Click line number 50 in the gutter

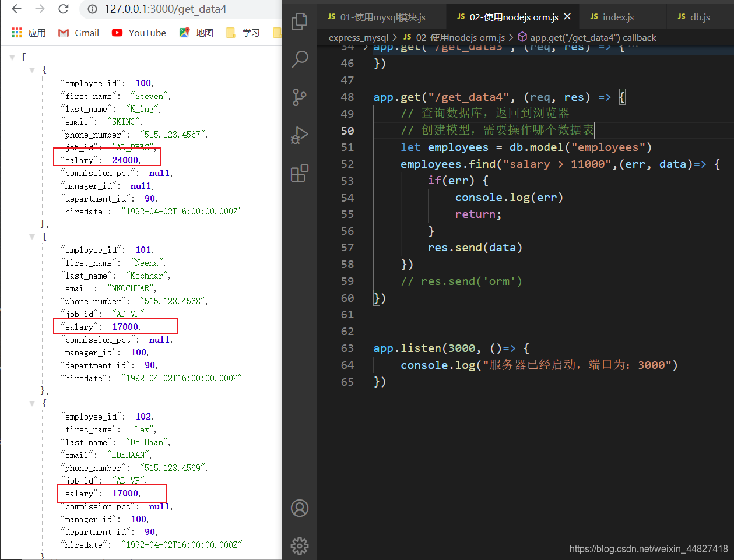pos(347,131)
